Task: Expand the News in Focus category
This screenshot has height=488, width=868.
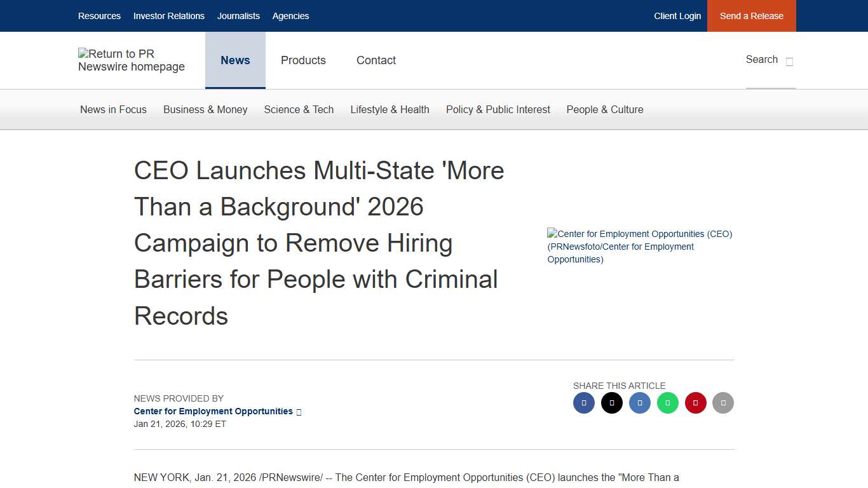Action: (x=113, y=109)
